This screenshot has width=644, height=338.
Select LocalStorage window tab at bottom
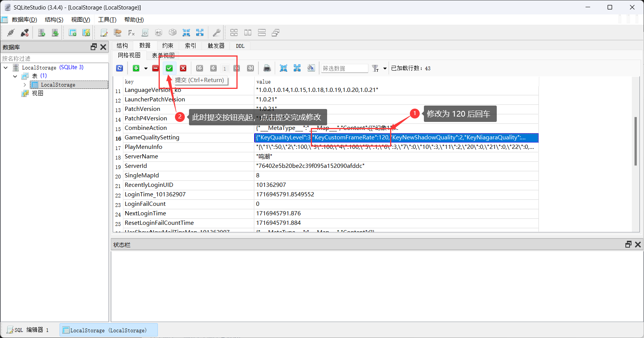109,330
